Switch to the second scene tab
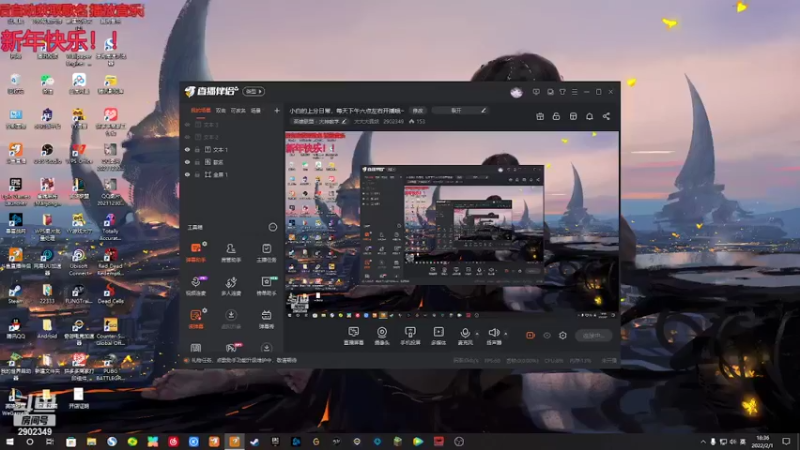This screenshot has height=450, width=800. 220,110
